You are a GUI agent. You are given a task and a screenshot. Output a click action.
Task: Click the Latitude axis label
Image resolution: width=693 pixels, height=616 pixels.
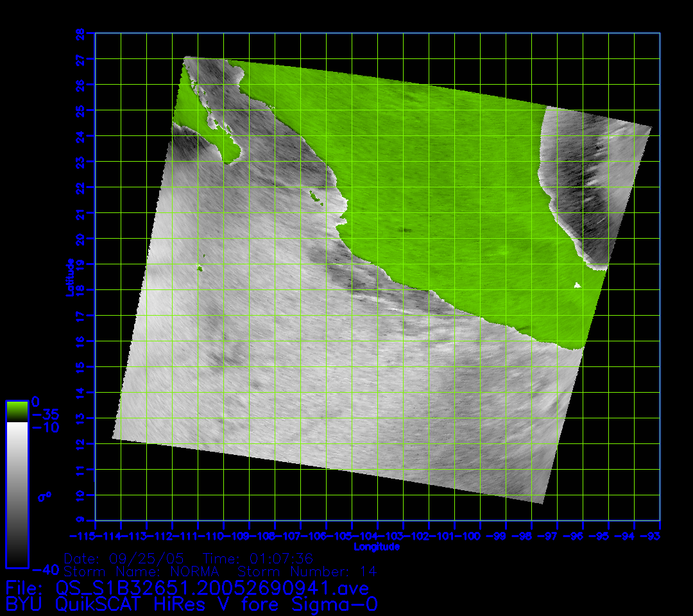click(68, 277)
